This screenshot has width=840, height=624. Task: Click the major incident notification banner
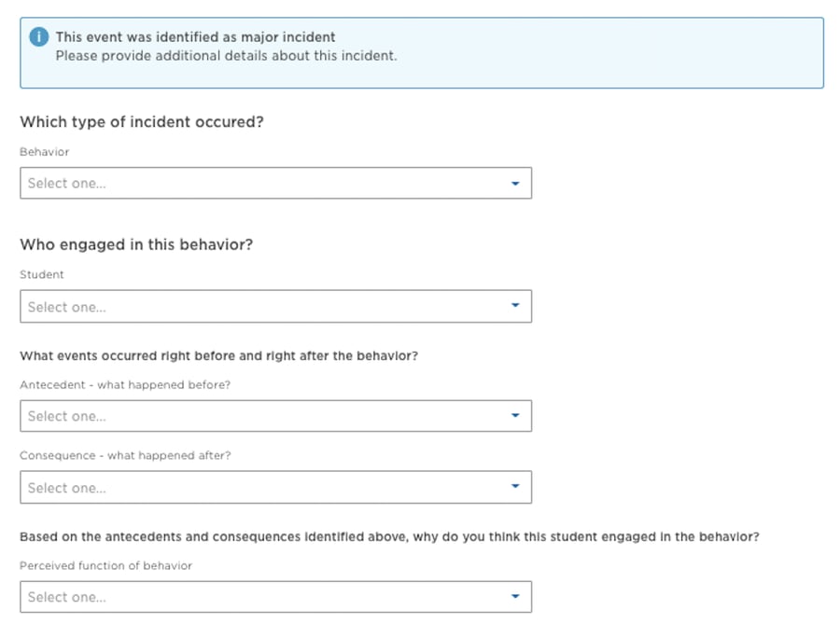[420, 51]
